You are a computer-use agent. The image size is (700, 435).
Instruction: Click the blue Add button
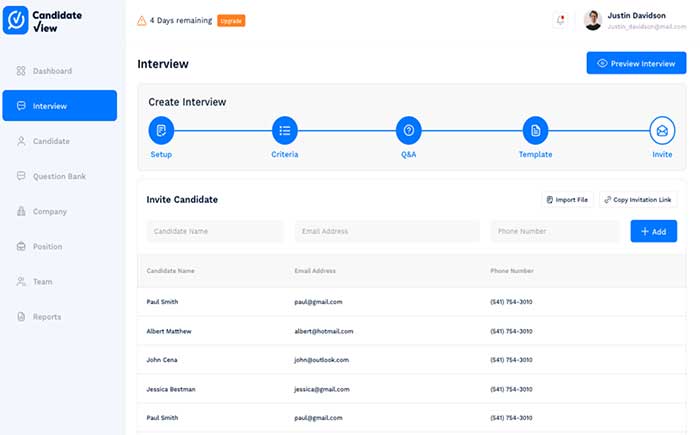coord(654,231)
